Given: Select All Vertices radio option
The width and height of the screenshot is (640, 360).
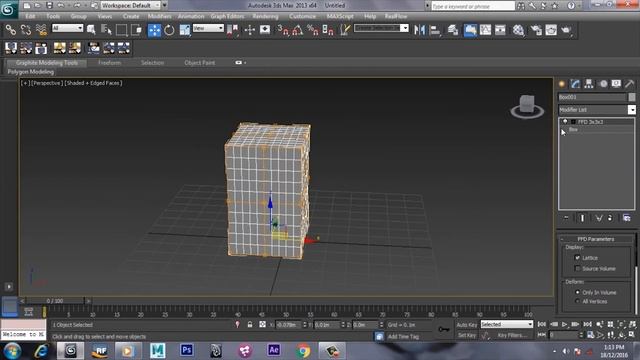Looking at the screenshot, I should [577, 301].
